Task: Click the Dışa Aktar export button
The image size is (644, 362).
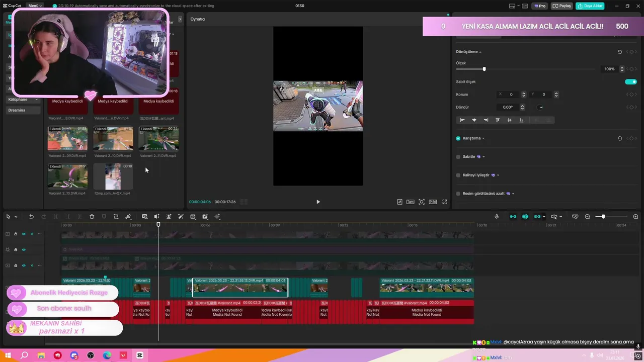Action: (590, 6)
